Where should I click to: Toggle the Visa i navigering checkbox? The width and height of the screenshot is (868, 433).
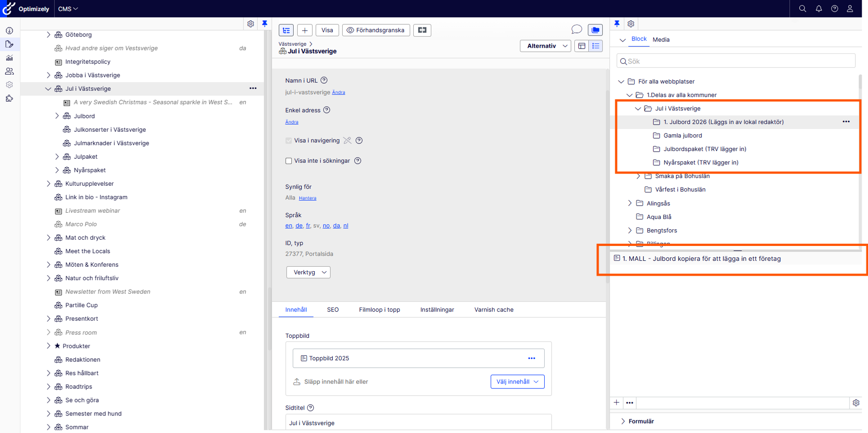coord(289,141)
